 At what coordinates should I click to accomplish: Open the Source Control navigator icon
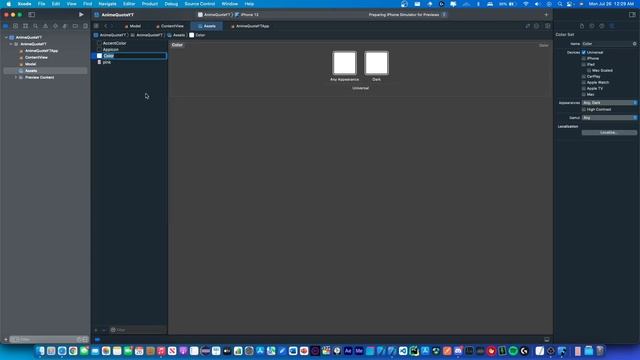16,26
